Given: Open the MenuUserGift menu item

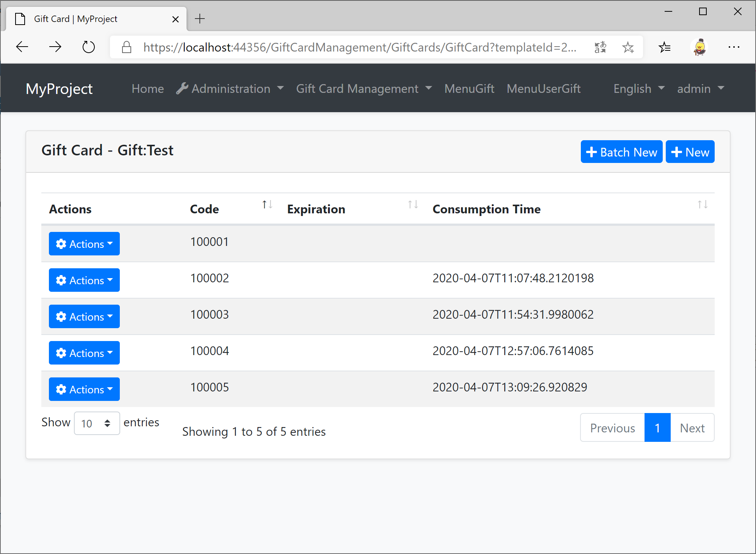Looking at the screenshot, I should (544, 89).
